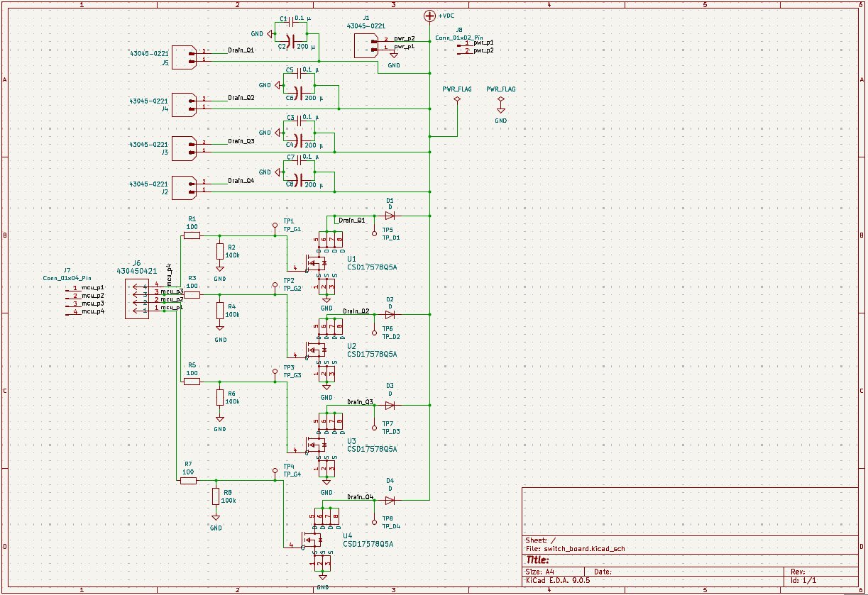Select connector J6 430450421 symbol

[137, 300]
